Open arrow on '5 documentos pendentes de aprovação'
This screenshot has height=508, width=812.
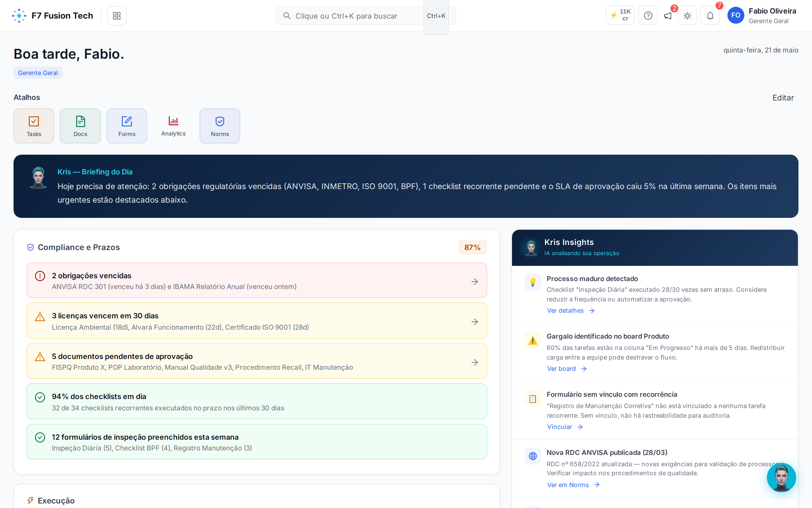pyautogui.click(x=475, y=362)
